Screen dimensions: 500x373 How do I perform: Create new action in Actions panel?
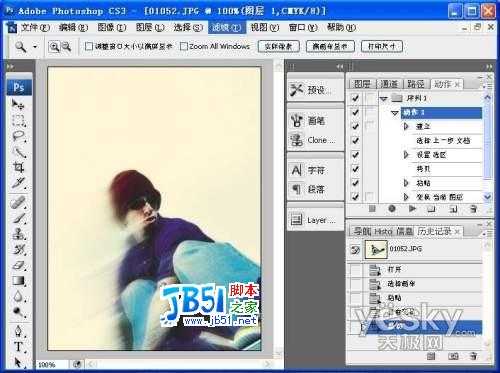[453, 209]
